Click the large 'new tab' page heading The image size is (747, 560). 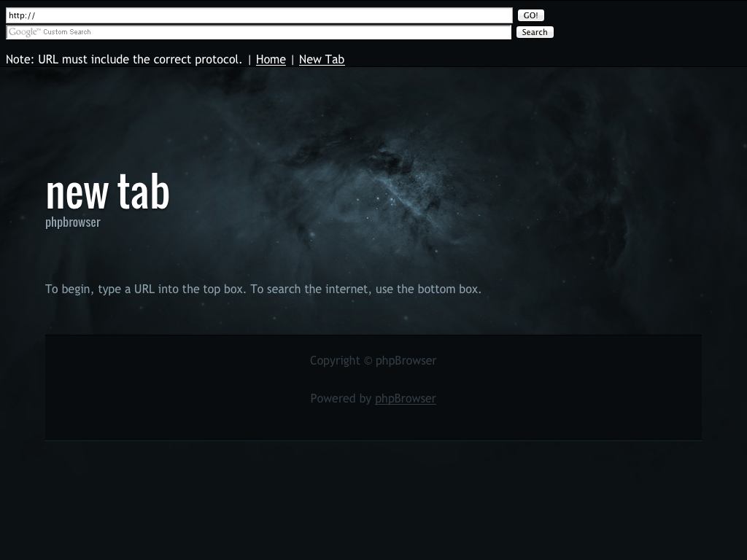click(x=107, y=191)
